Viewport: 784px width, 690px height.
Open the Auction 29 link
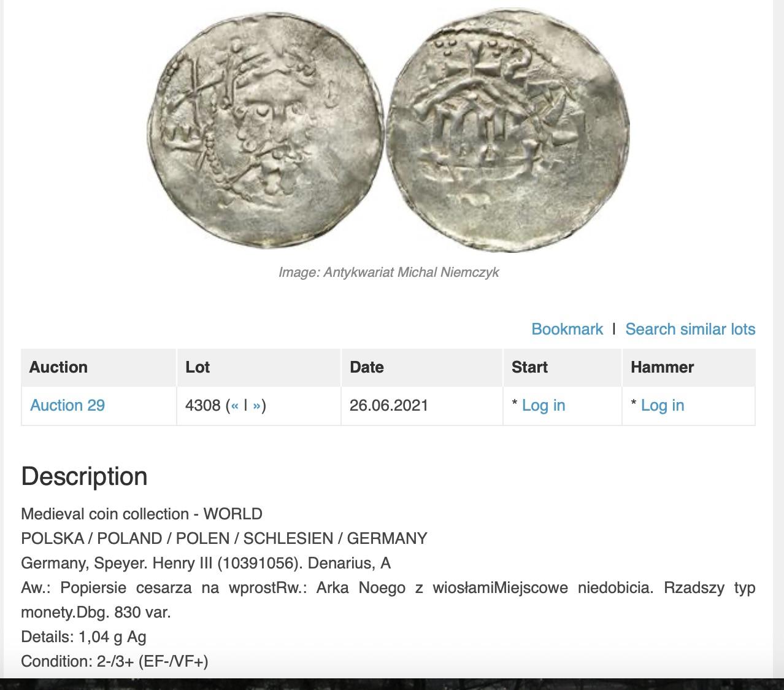67,405
